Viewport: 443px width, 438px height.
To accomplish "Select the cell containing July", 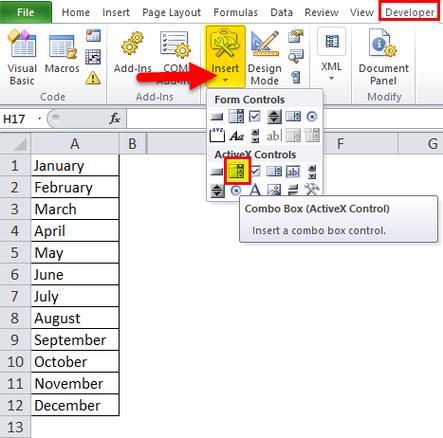I will 75,296.
